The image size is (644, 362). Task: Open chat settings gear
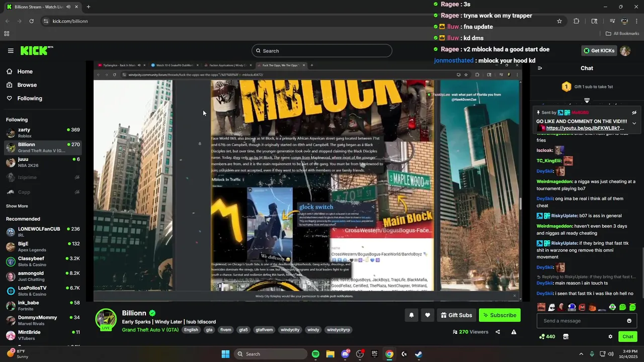(x=610, y=337)
